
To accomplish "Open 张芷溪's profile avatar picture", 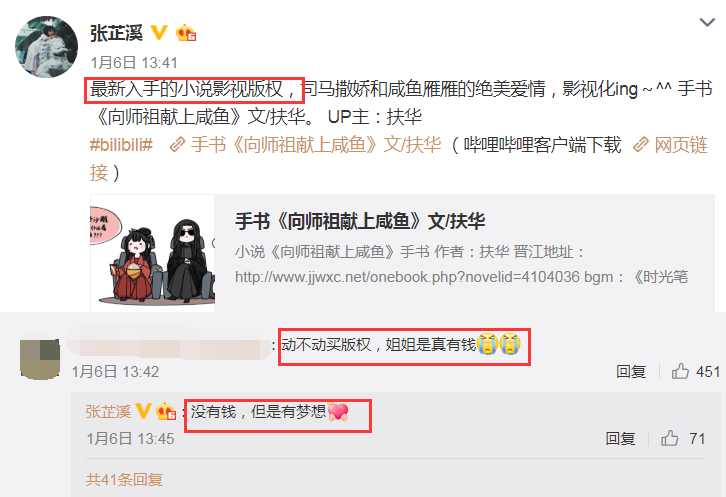I will pyautogui.click(x=46, y=46).
